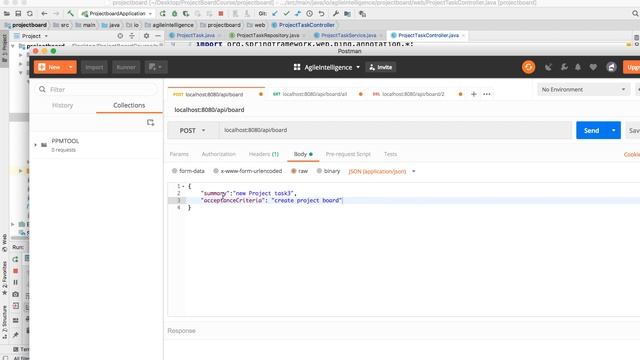The width and height of the screenshot is (640, 360).
Task: Switch to the History tab
Action: click(x=62, y=105)
